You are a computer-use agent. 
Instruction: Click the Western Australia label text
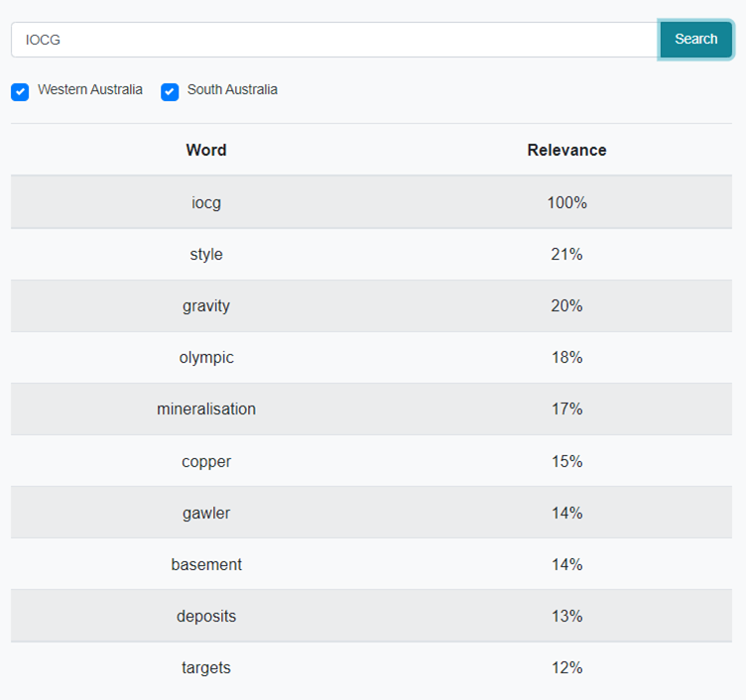90,90
